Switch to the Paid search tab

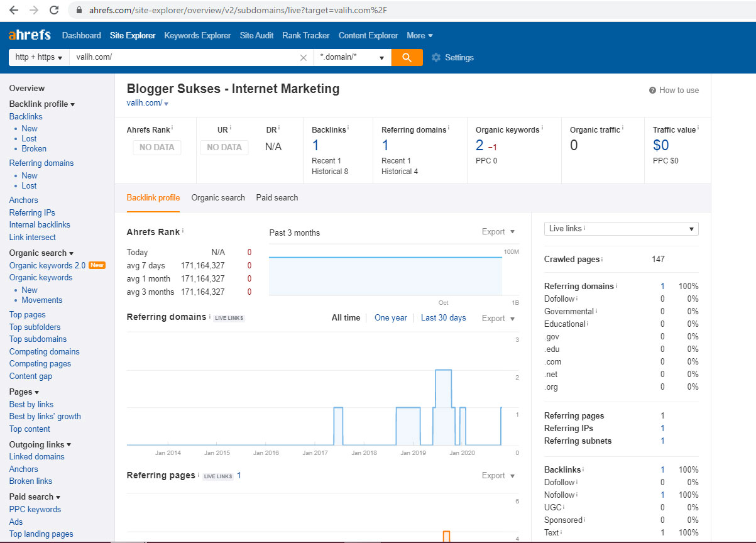click(277, 198)
